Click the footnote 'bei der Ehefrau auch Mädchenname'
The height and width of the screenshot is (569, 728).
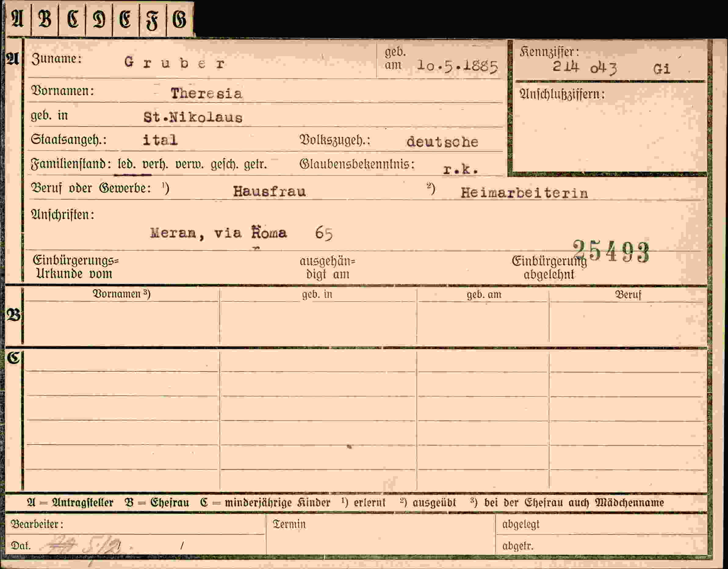click(574, 503)
